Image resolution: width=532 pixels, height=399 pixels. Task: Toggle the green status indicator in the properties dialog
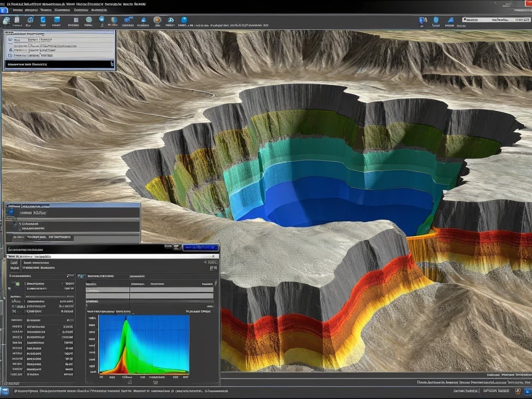coord(17,284)
